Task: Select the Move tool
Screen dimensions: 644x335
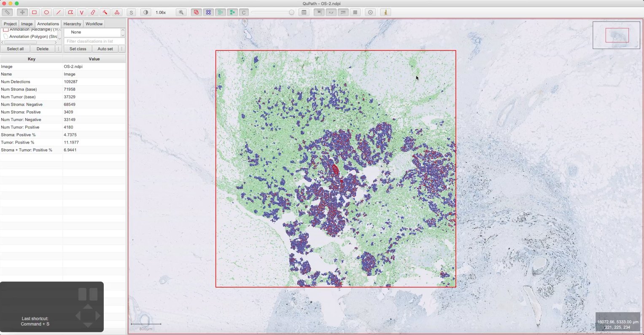Action: (22, 12)
